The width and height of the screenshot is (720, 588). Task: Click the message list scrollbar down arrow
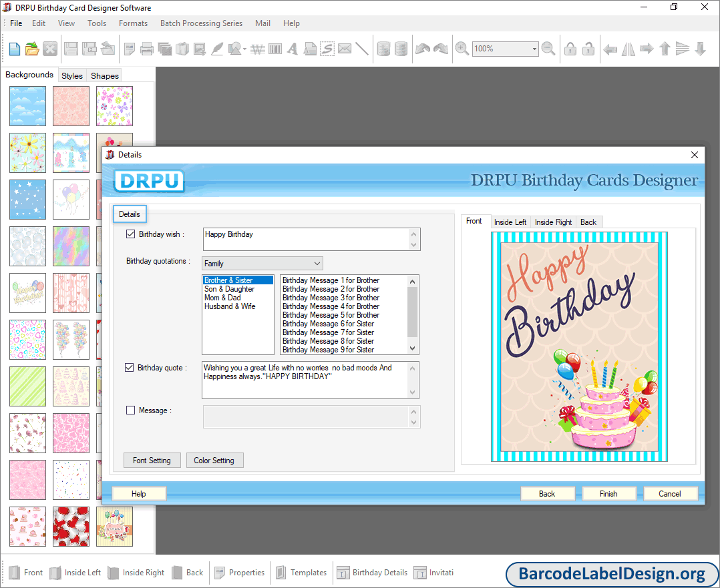[412, 348]
